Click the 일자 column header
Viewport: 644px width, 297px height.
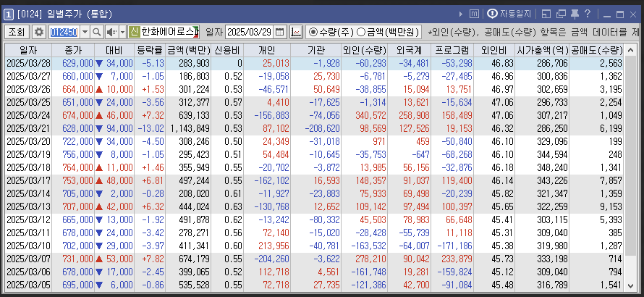point(28,51)
